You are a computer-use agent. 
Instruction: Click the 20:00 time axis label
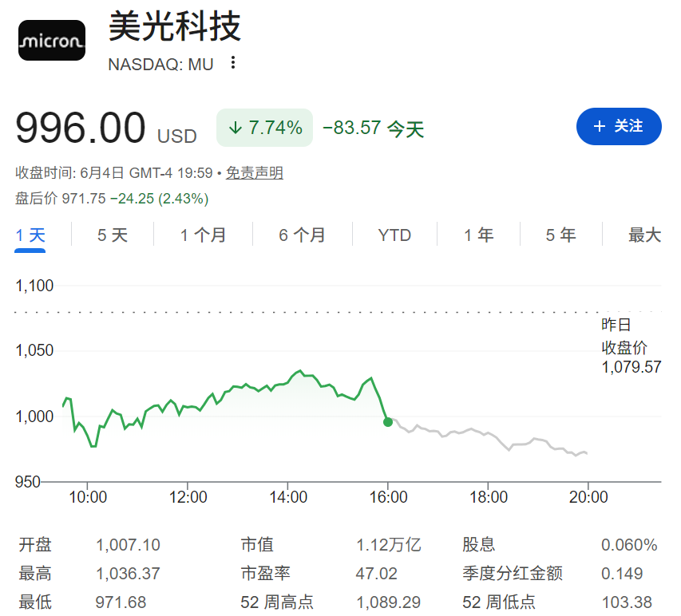[x=588, y=497]
